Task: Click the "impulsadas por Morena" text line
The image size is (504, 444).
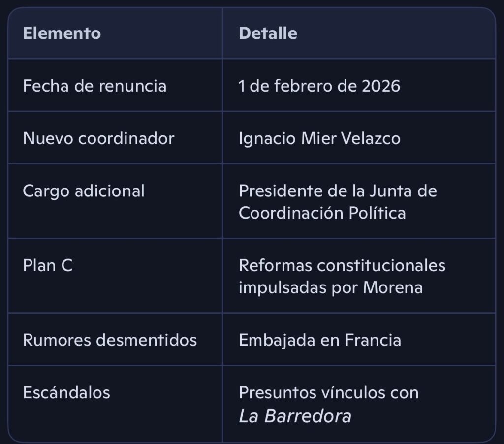Action: [331, 287]
